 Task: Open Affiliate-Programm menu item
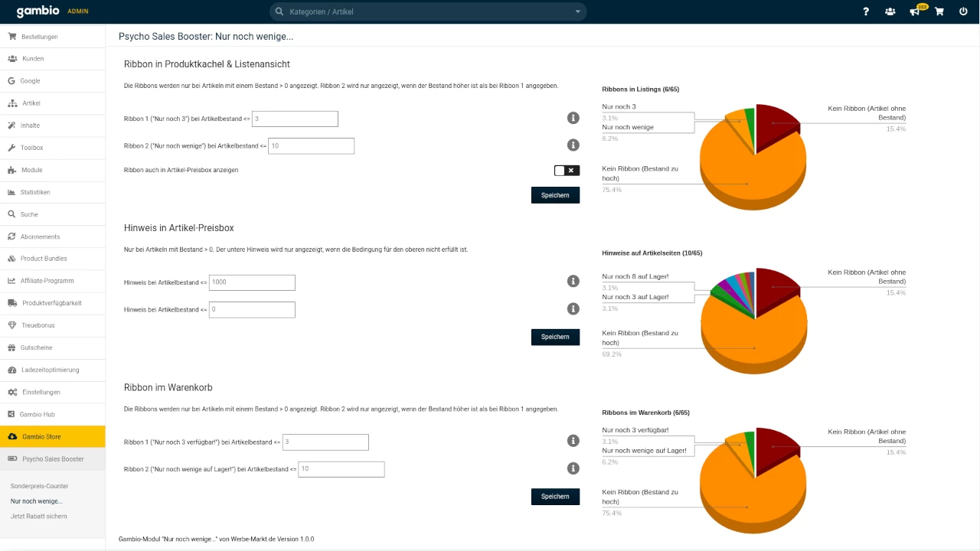coord(53,281)
